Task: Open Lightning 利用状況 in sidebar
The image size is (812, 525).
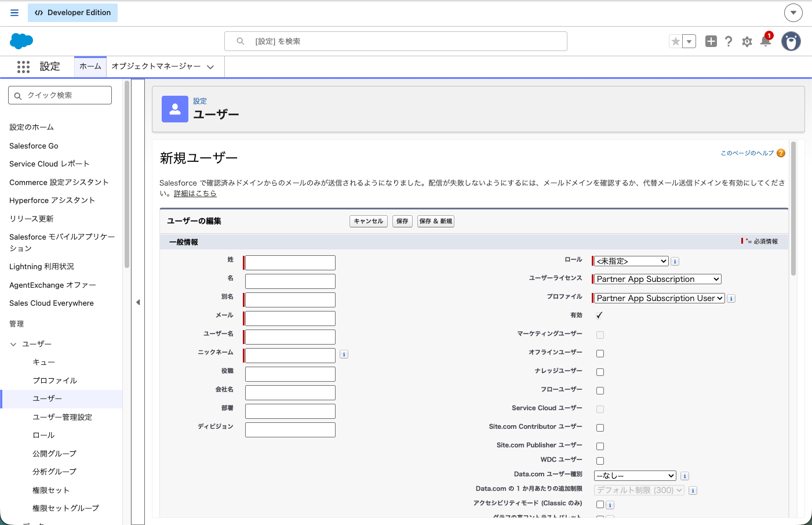Action: tap(42, 266)
